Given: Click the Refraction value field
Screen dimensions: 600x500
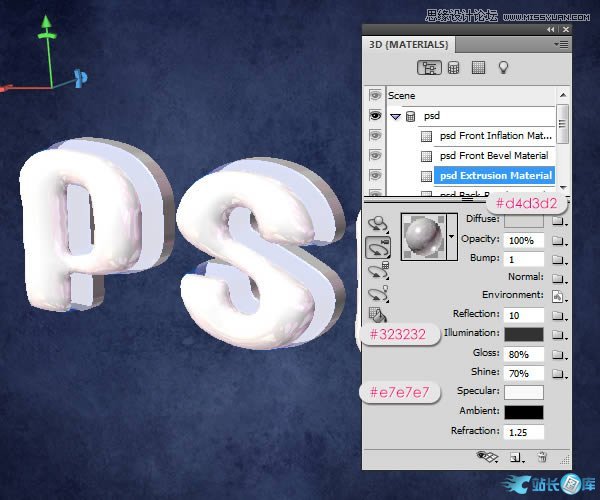Looking at the screenshot, I should pos(524,432).
